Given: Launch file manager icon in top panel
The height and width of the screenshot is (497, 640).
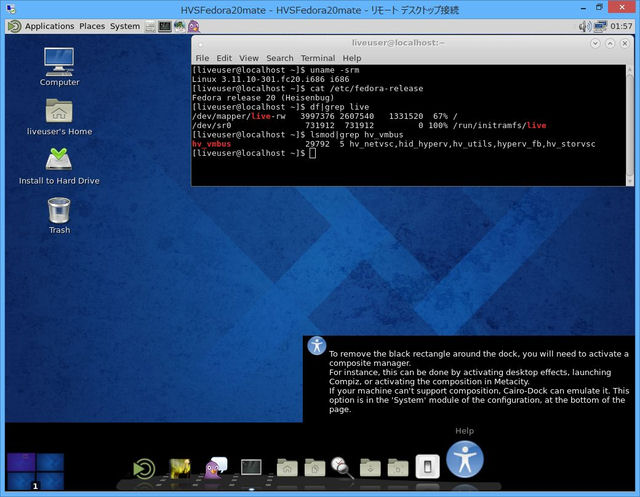Looking at the screenshot, I should pyautogui.click(x=151, y=27).
